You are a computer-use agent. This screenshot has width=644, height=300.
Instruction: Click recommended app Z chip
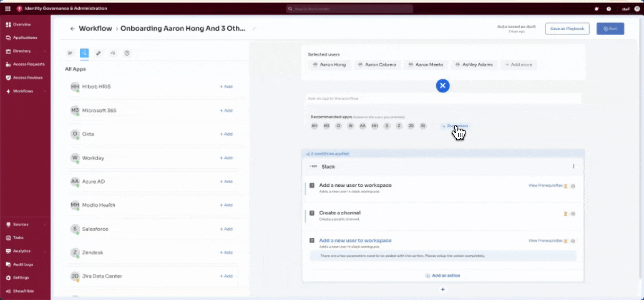pos(399,126)
